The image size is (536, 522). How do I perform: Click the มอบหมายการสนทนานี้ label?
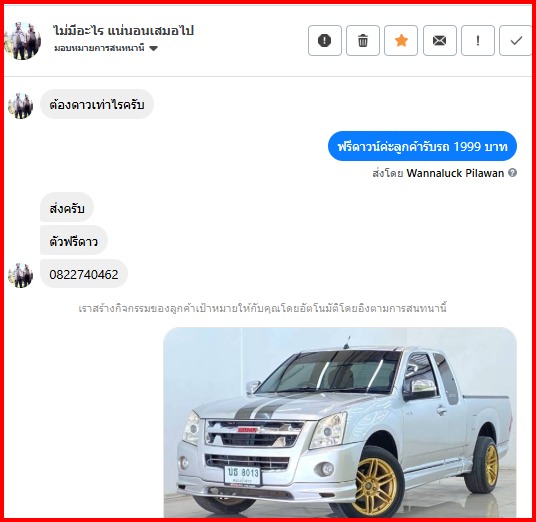[99, 48]
